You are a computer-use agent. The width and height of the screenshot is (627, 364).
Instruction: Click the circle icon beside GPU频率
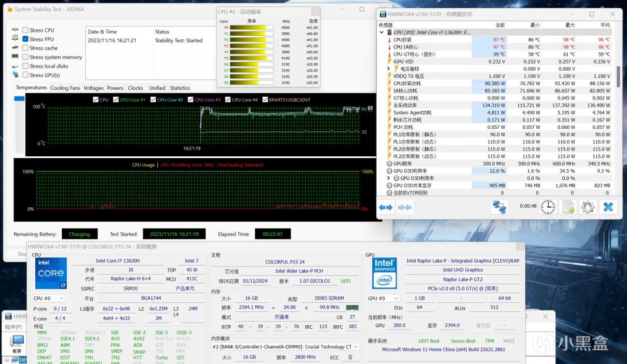click(x=389, y=164)
